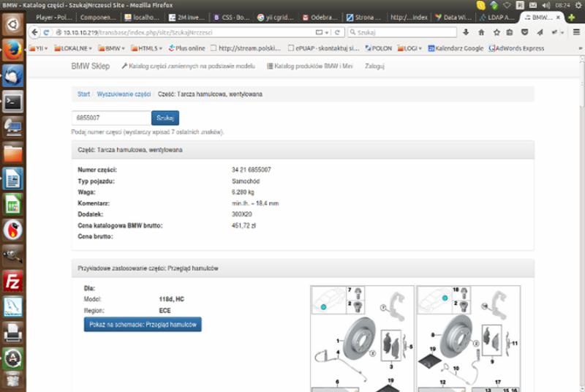Click the Ubuntu Dash home icon

point(13,25)
